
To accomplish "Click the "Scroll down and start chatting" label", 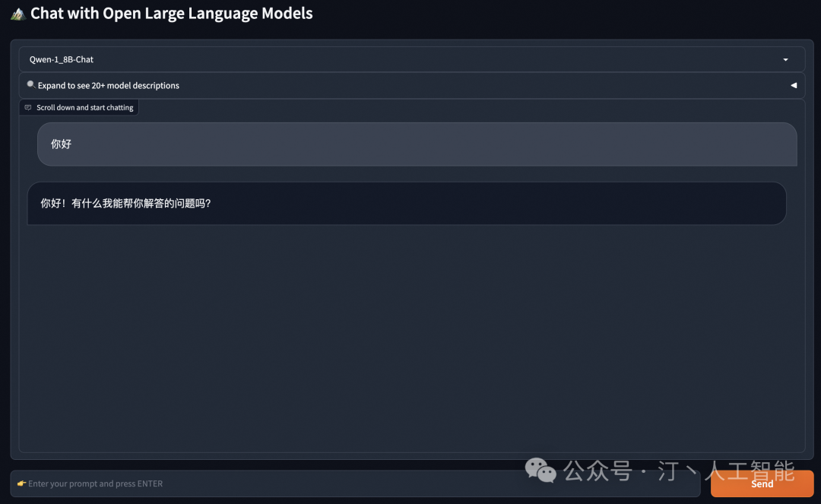I will pos(84,108).
